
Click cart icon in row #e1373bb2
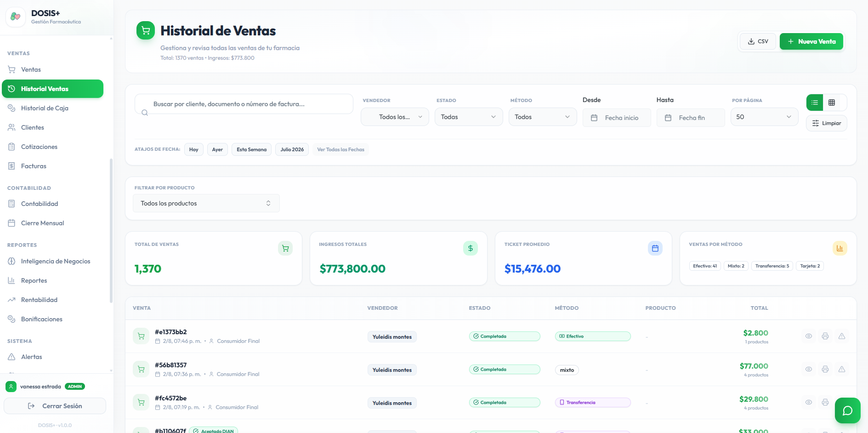[141, 336]
